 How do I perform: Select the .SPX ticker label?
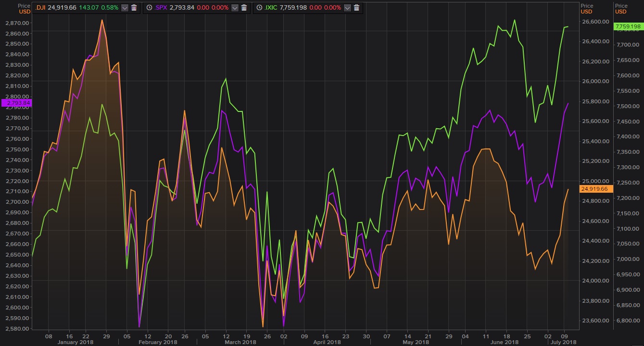(161, 8)
